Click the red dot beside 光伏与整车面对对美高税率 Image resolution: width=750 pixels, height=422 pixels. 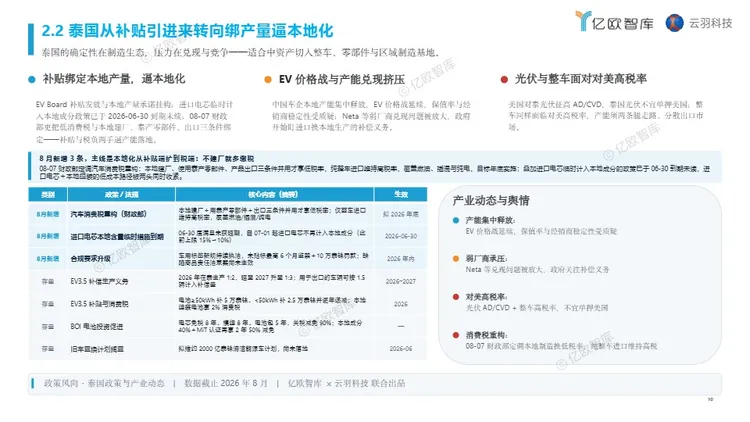pyautogui.click(x=504, y=79)
